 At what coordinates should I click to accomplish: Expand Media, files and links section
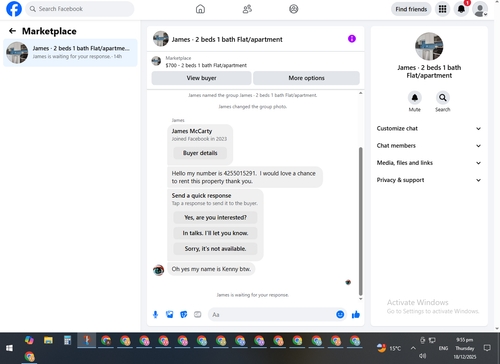tap(429, 163)
